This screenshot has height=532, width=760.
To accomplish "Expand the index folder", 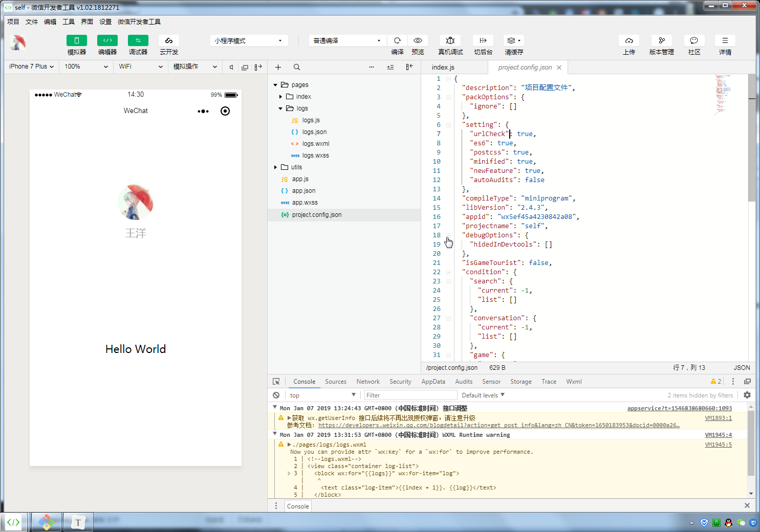I will click(280, 97).
